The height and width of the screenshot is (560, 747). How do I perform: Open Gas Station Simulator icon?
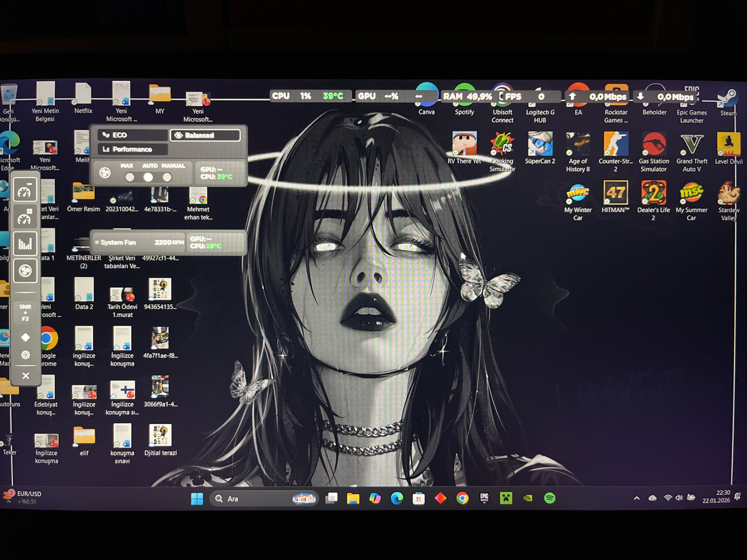tap(654, 152)
